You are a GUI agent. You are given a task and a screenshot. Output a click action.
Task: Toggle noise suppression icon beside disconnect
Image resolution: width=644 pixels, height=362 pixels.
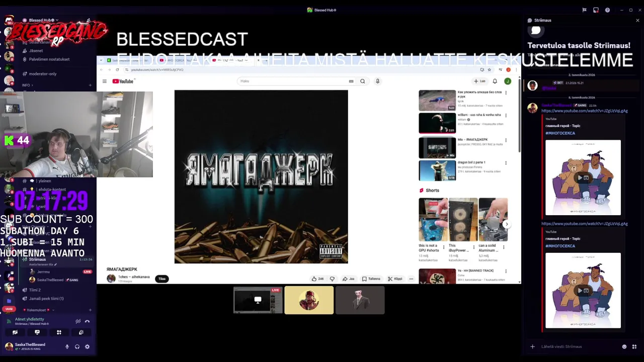click(x=78, y=321)
